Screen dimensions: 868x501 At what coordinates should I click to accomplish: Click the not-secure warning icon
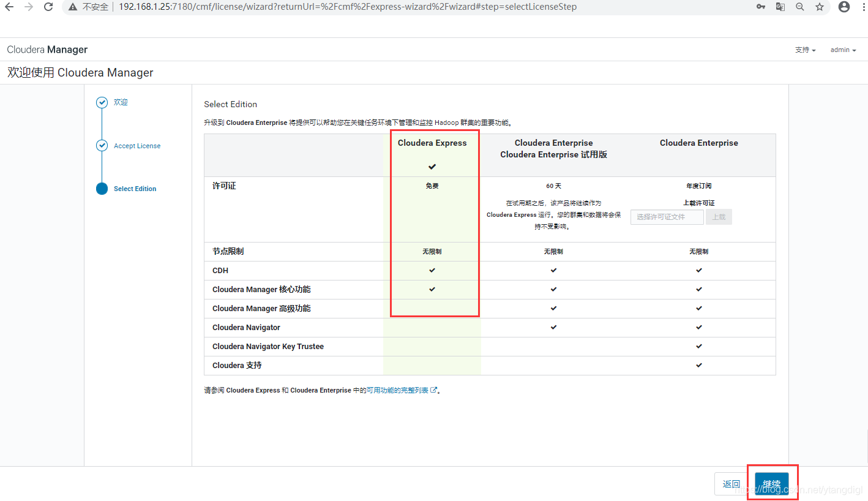click(x=73, y=7)
